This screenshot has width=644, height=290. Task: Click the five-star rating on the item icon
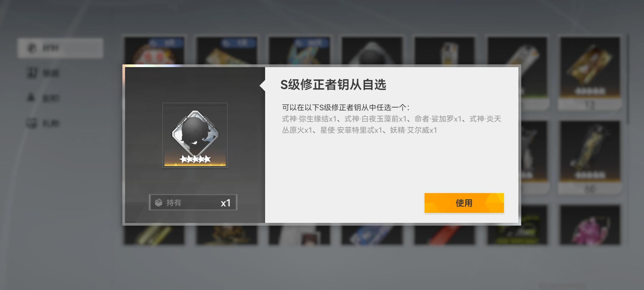(x=195, y=159)
